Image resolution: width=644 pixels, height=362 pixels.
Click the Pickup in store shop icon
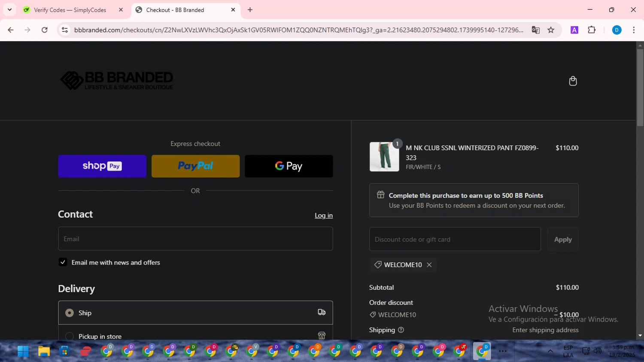[x=322, y=336]
